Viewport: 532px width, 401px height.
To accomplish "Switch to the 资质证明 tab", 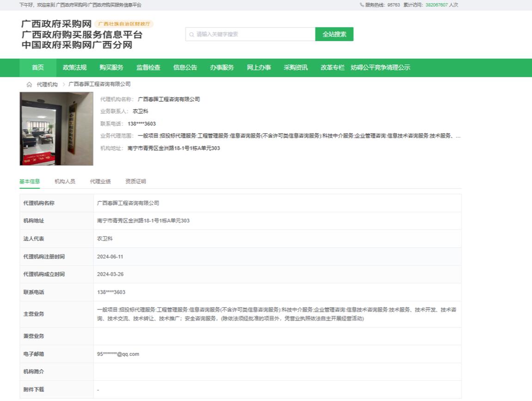I will [135, 181].
